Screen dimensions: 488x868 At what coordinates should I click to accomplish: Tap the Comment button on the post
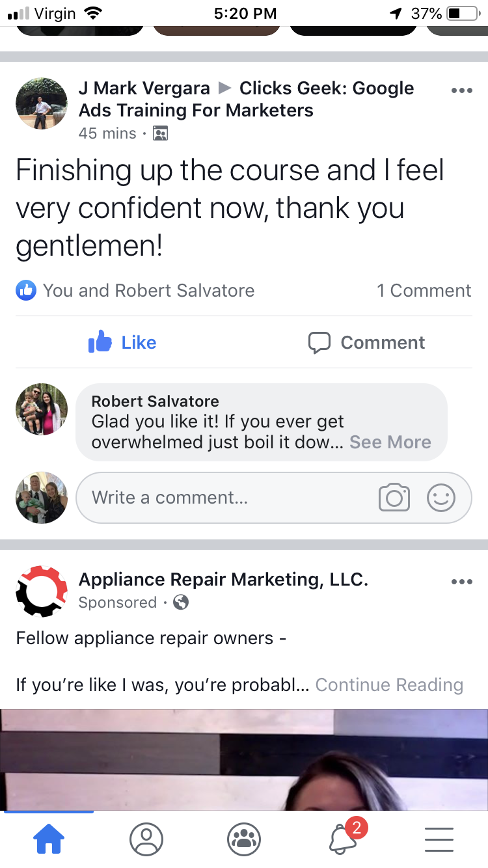[x=366, y=342]
